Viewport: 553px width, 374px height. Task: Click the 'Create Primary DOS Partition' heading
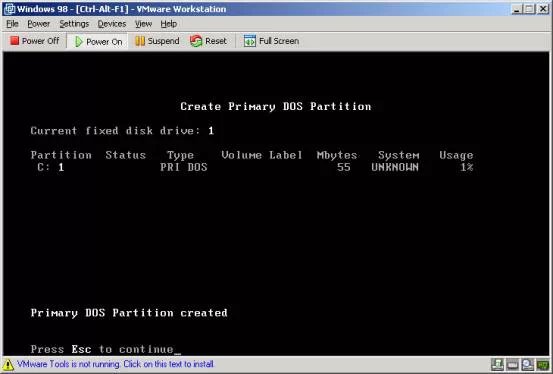[x=275, y=107]
